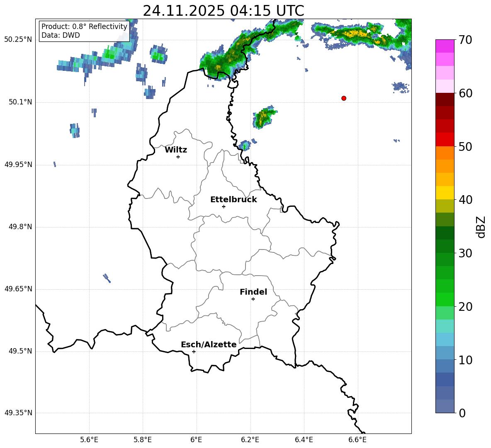The image size is (491, 448).
Task: Click the 50 tick on the colorbar
Action: tap(465, 146)
